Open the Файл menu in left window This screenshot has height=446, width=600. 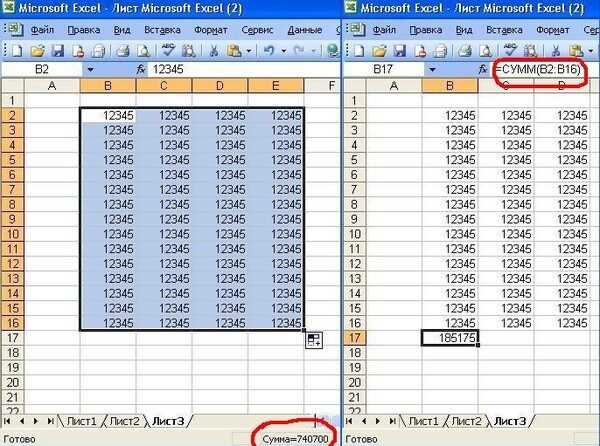42,30
